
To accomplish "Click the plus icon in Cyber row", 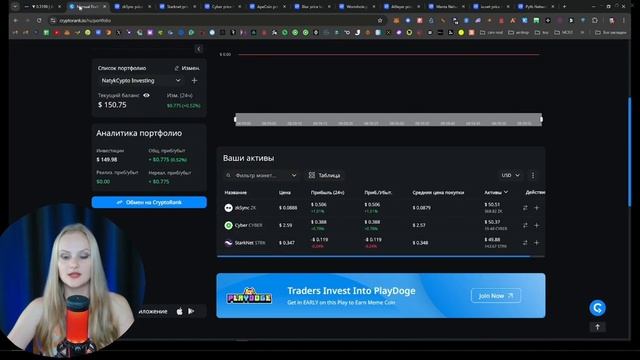I will click(537, 225).
